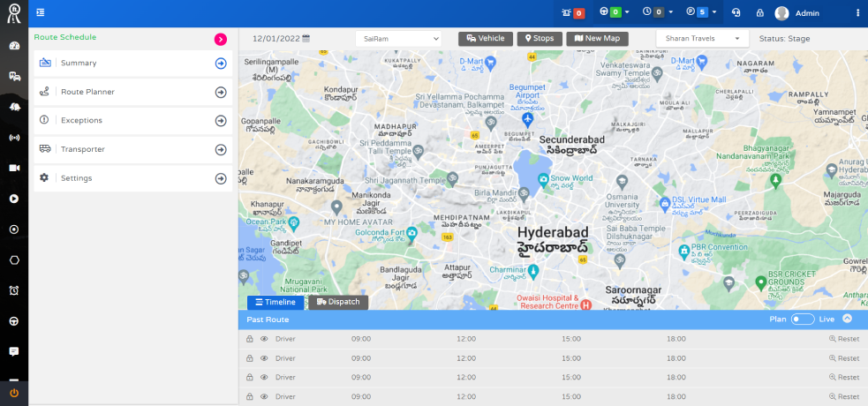The width and height of the screenshot is (868, 406).
Task: Open the three-dot menu in header
Action: coord(858,12)
